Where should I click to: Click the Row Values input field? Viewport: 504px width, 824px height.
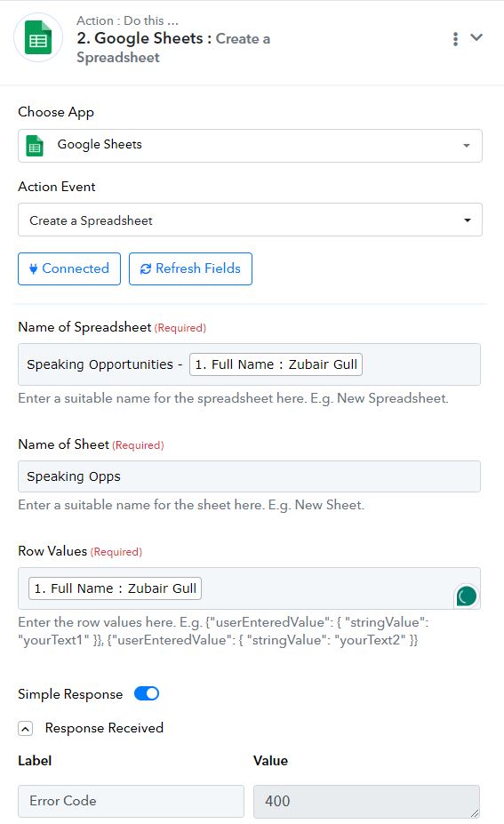click(x=249, y=588)
